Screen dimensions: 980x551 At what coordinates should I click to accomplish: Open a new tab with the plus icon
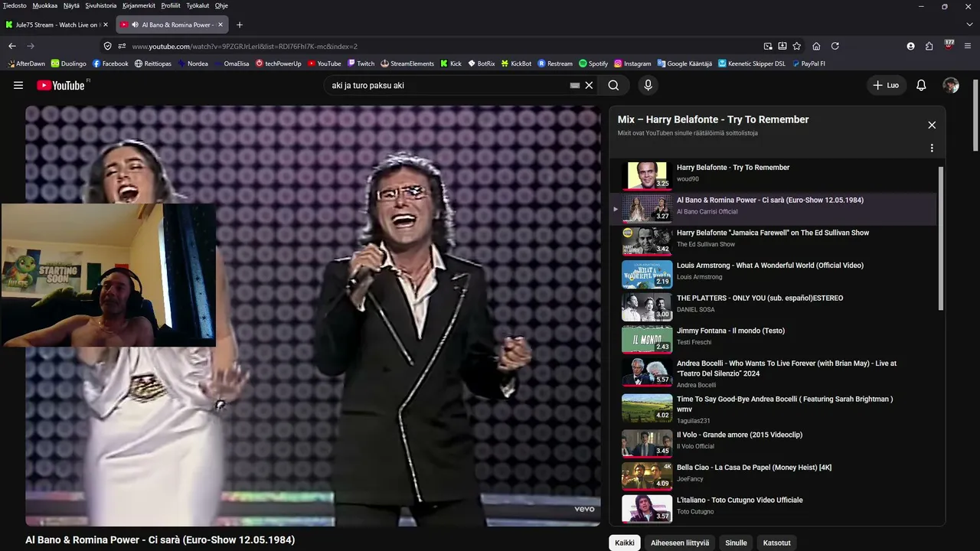240,24
